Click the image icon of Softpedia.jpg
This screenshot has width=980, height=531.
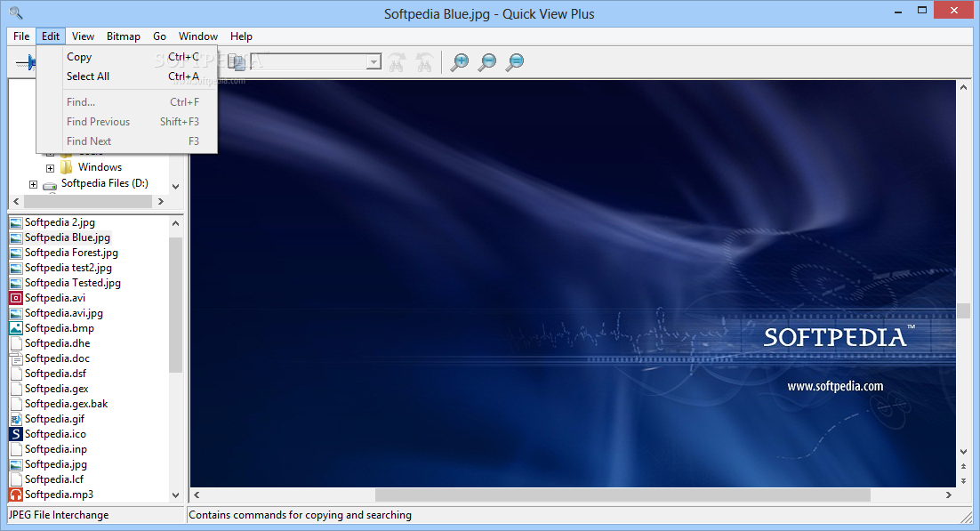click(x=16, y=464)
